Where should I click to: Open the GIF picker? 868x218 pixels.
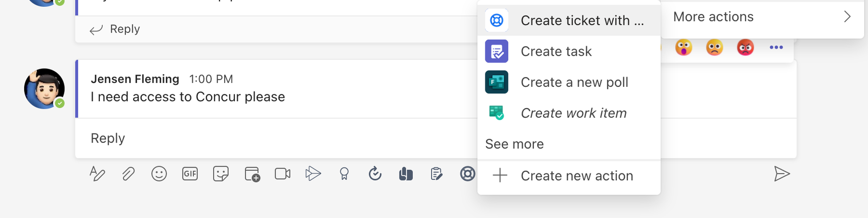[x=190, y=173]
